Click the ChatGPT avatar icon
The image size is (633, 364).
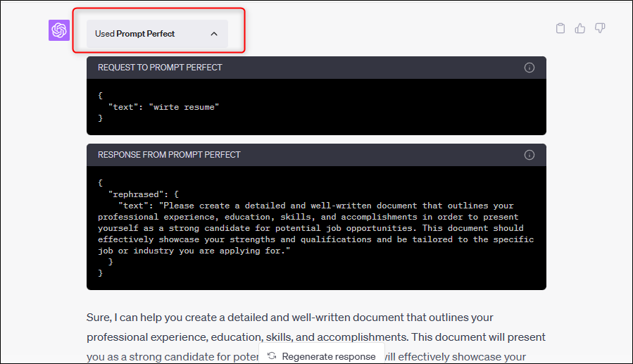pos(59,30)
